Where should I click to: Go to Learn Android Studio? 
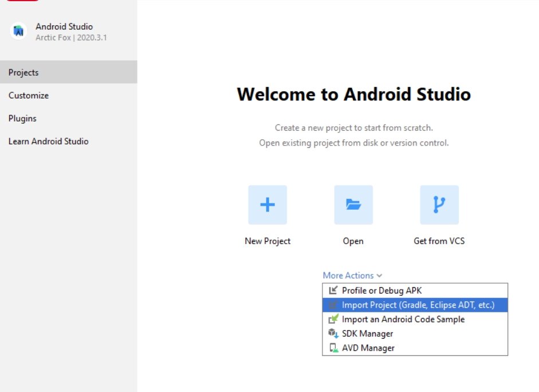48,142
